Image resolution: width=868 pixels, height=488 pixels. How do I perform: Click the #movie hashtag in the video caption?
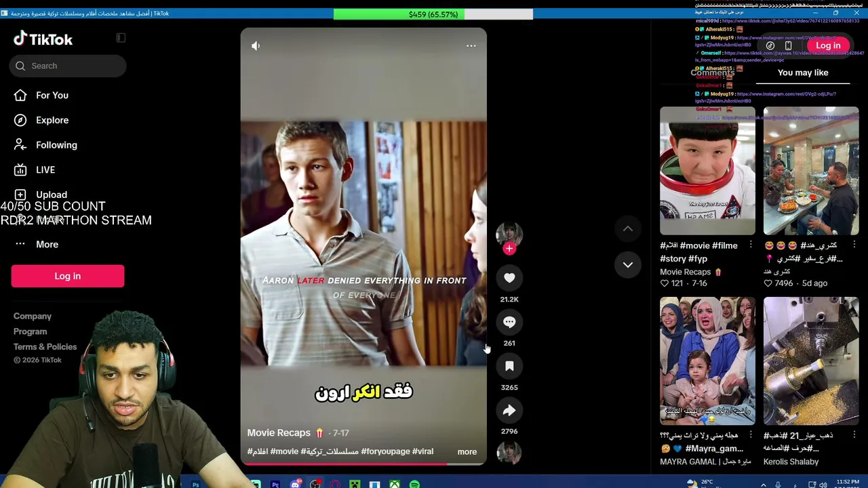tap(284, 451)
